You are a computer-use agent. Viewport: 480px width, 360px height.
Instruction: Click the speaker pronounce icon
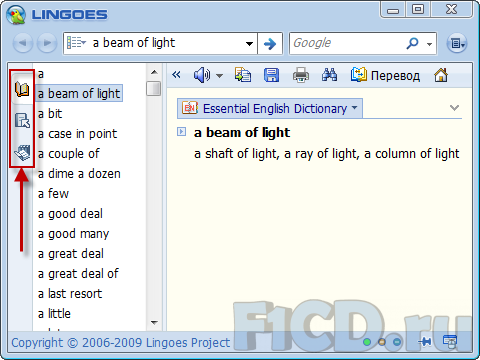[x=202, y=75]
